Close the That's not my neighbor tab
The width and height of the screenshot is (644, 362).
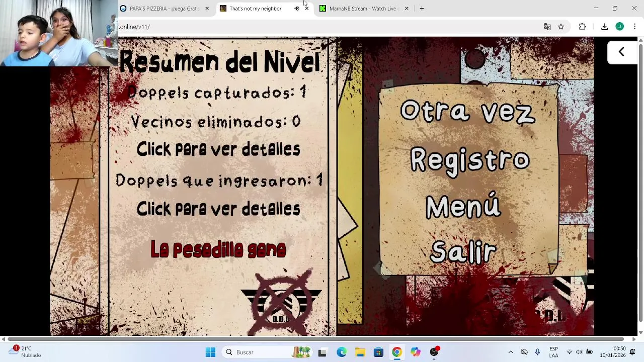[307, 9]
